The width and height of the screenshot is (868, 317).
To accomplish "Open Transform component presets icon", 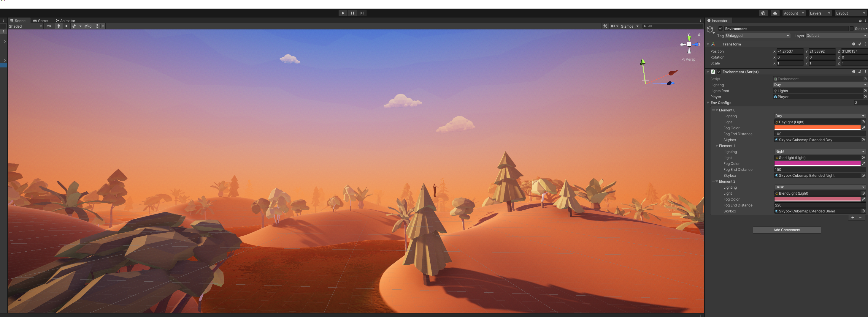I will click(x=860, y=44).
